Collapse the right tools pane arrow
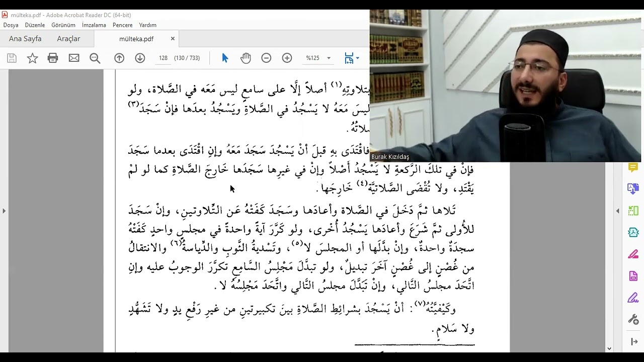 click(x=618, y=211)
